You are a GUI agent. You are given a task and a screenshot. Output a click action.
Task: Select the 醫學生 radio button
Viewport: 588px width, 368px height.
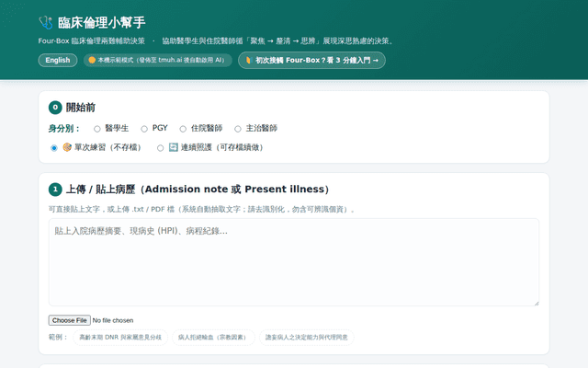pyautogui.click(x=97, y=129)
